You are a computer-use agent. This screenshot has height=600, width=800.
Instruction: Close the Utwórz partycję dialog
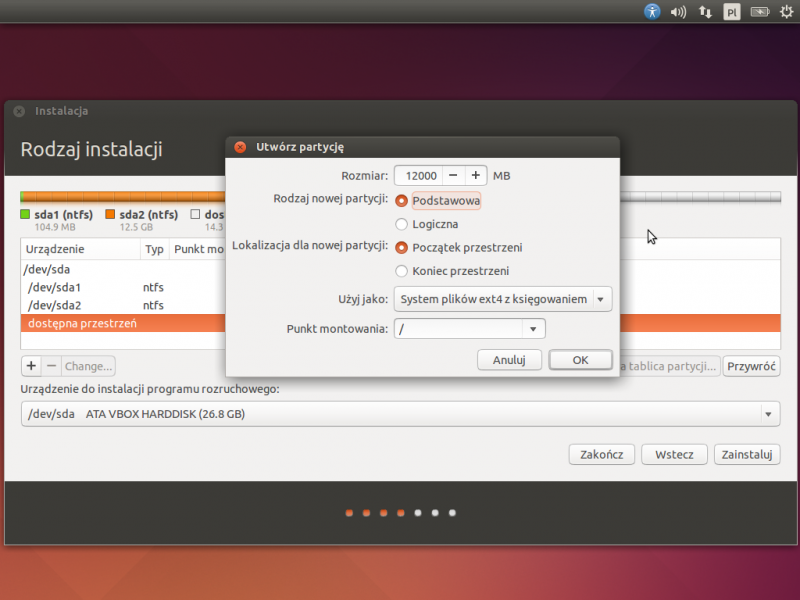(240, 147)
